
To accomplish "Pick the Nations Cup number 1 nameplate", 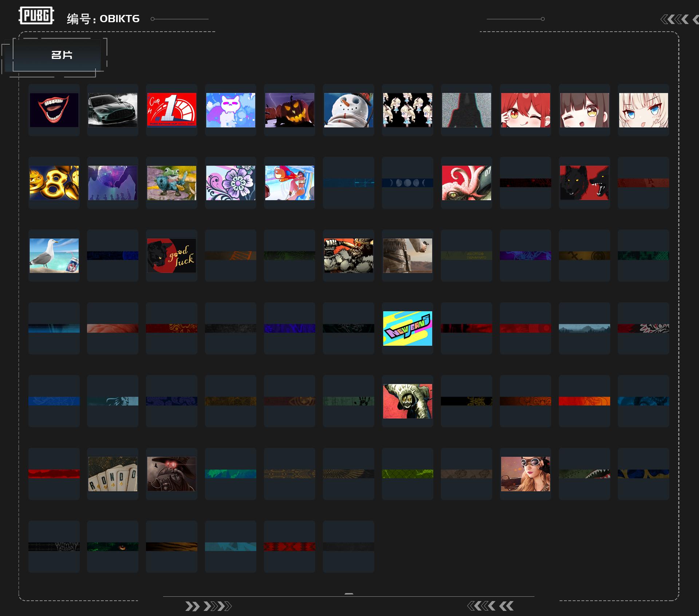I will (172, 110).
